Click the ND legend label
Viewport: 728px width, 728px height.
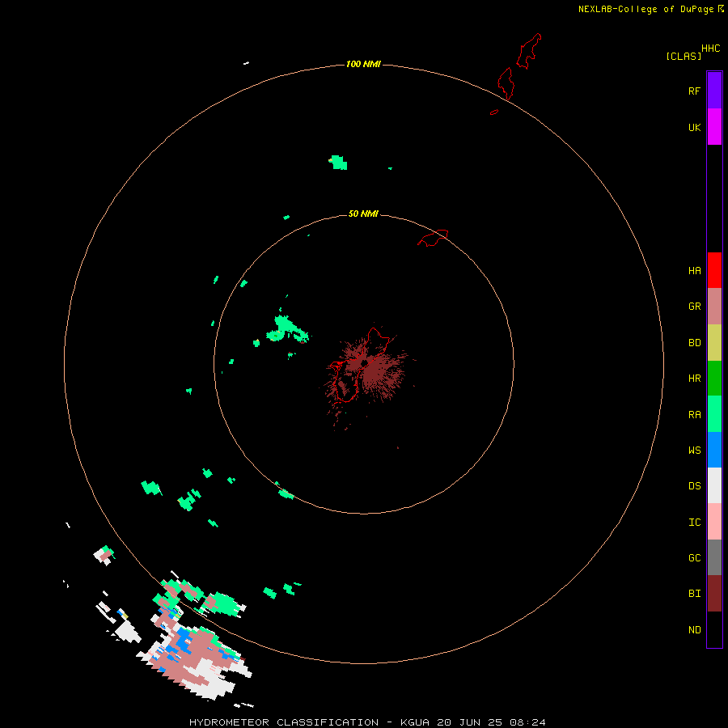point(694,629)
